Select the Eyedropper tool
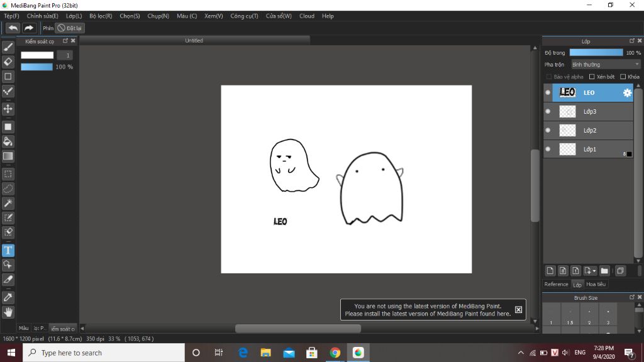Screen dimensions: 644x362 [8, 297]
